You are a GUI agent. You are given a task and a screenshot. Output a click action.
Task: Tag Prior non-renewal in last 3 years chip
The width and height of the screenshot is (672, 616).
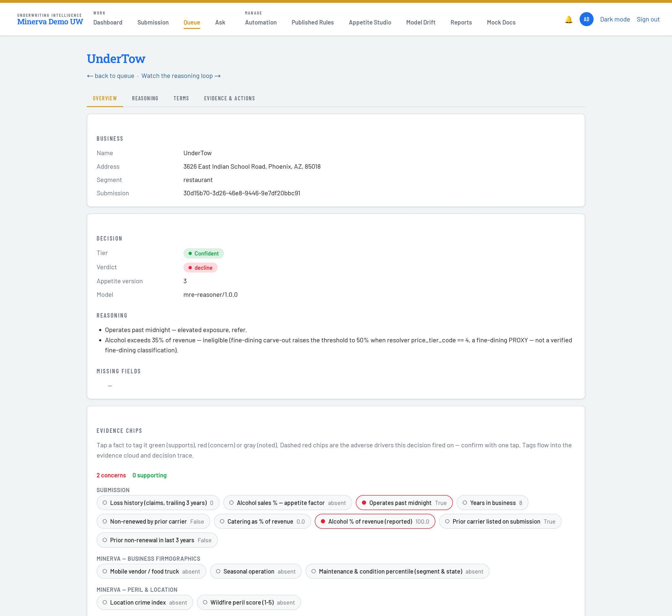coord(157,540)
